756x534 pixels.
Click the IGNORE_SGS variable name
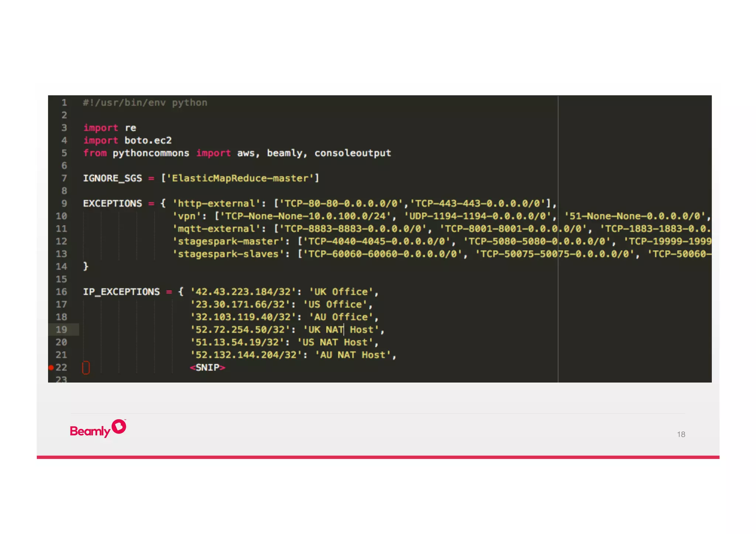tap(112, 178)
